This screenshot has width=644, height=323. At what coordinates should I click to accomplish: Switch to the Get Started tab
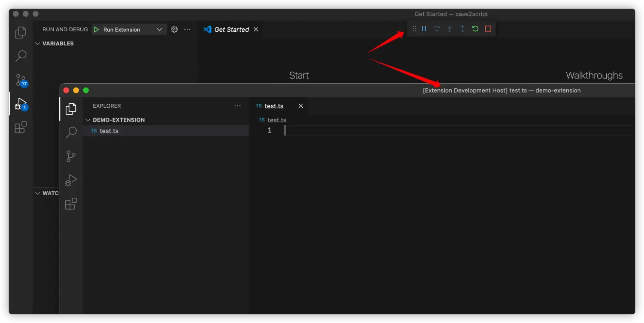coord(231,30)
